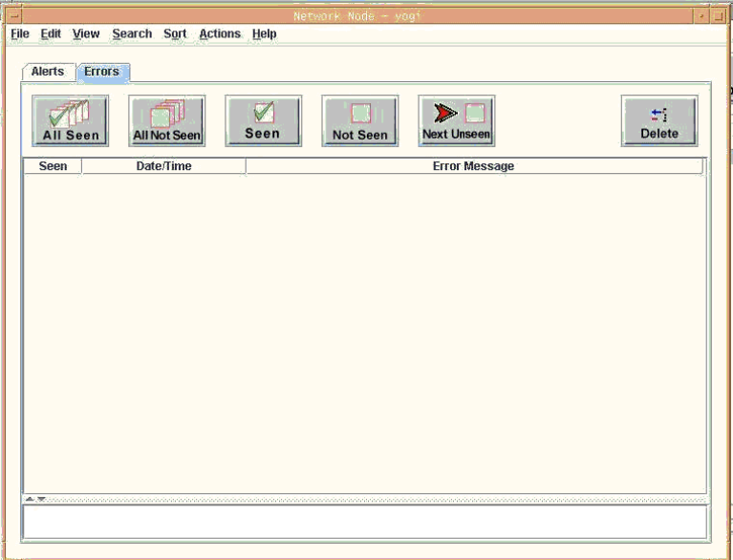The width and height of the screenshot is (733, 560).
Task: Click the All Not Seen toolbar button
Action: (167, 120)
